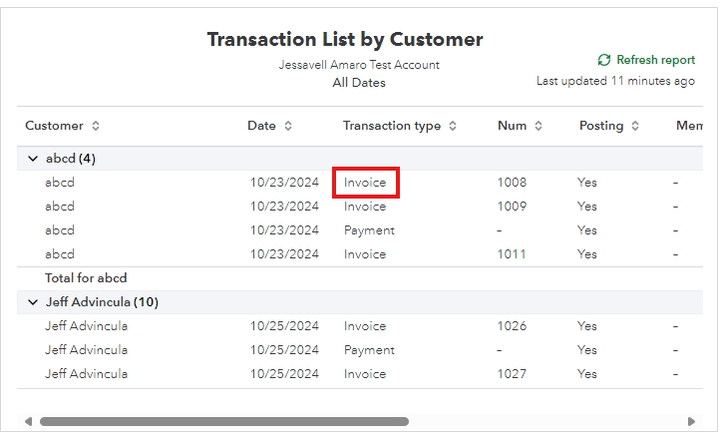This screenshot has width=720, height=437.
Task: Click the Refresh report link text
Action: (655, 60)
